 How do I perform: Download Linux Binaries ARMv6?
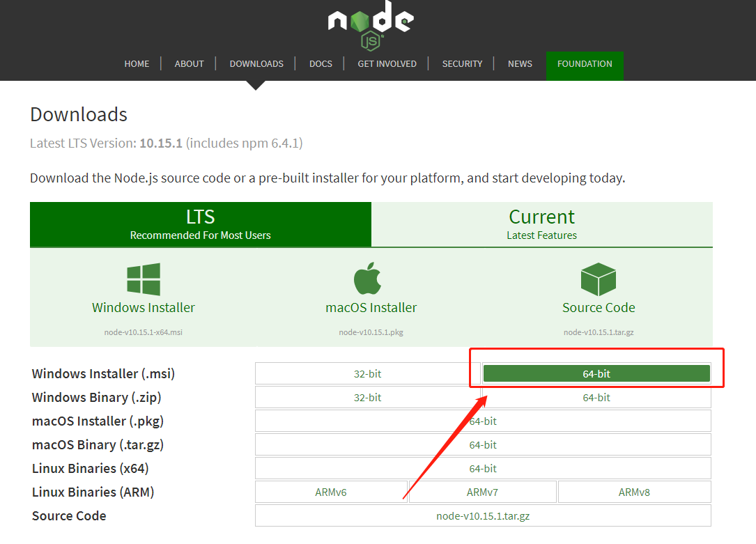(x=331, y=492)
